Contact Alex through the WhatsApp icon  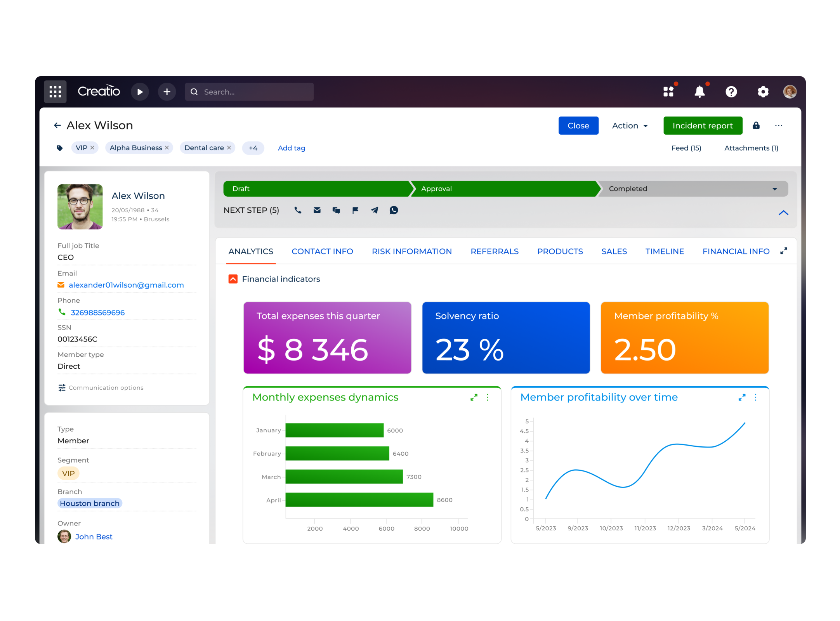[x=394, y=210]
